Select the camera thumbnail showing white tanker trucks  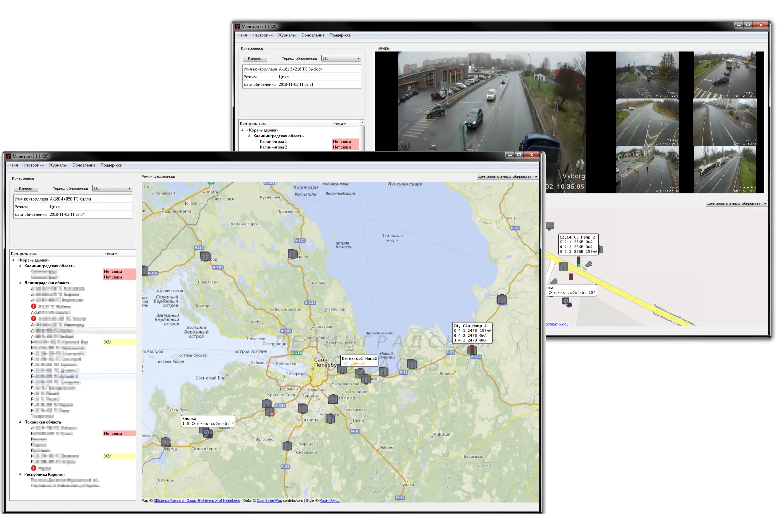725,169
